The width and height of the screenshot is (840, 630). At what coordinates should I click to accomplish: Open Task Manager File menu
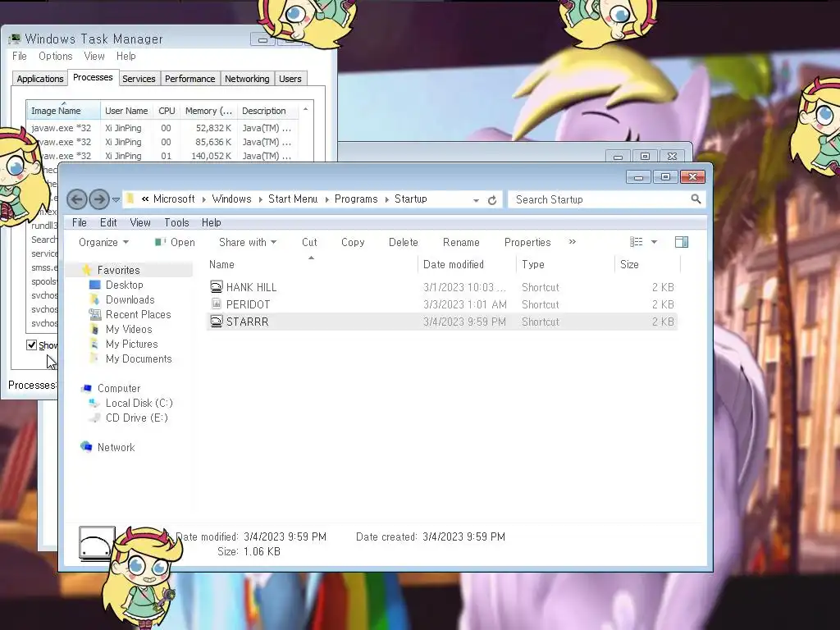(20, 56)
